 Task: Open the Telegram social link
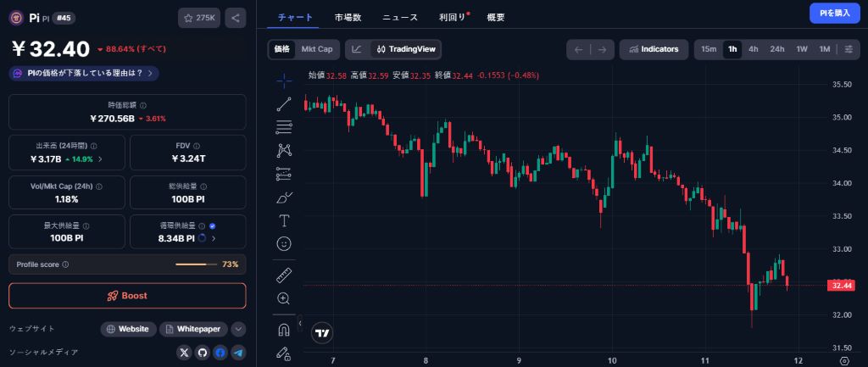238,352
